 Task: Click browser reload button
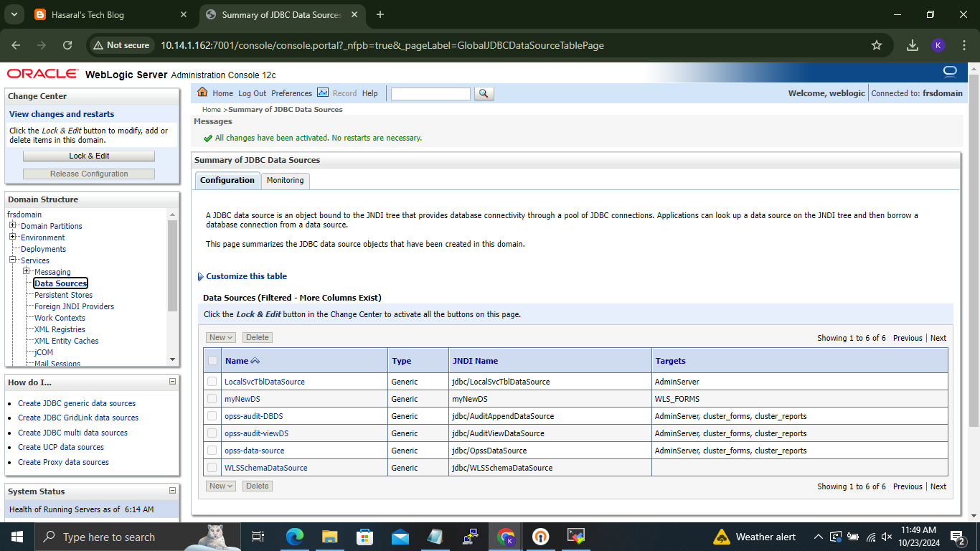click(67, 45)
